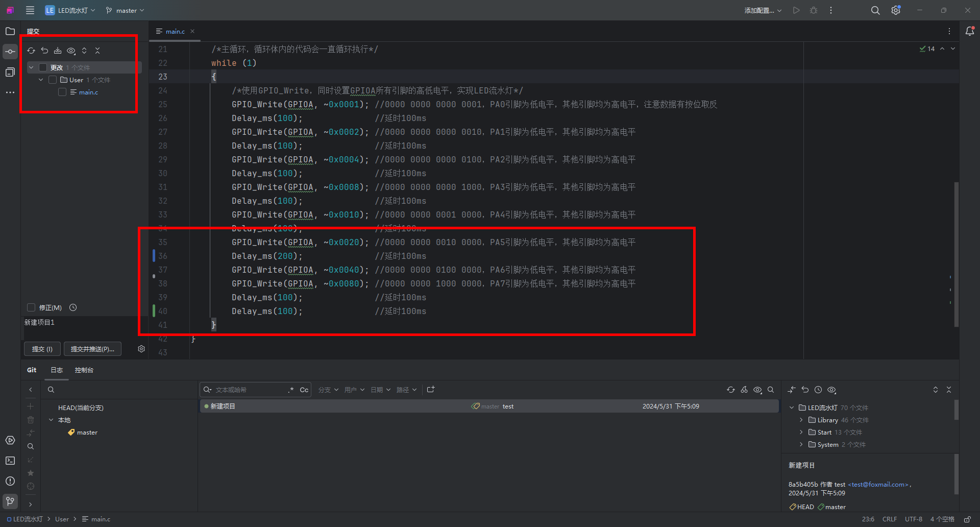Click the 提交 (I) commit button

(x=42, y=349)
